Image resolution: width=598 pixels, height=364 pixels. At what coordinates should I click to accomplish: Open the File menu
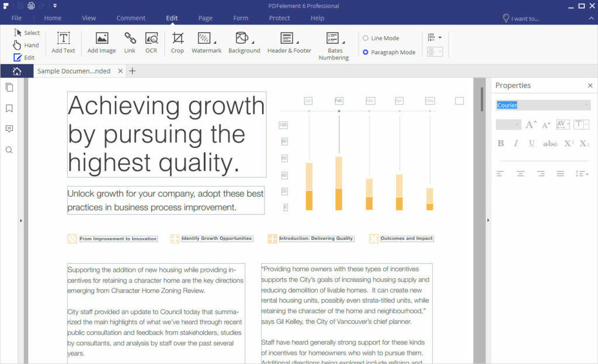point(16,18)
